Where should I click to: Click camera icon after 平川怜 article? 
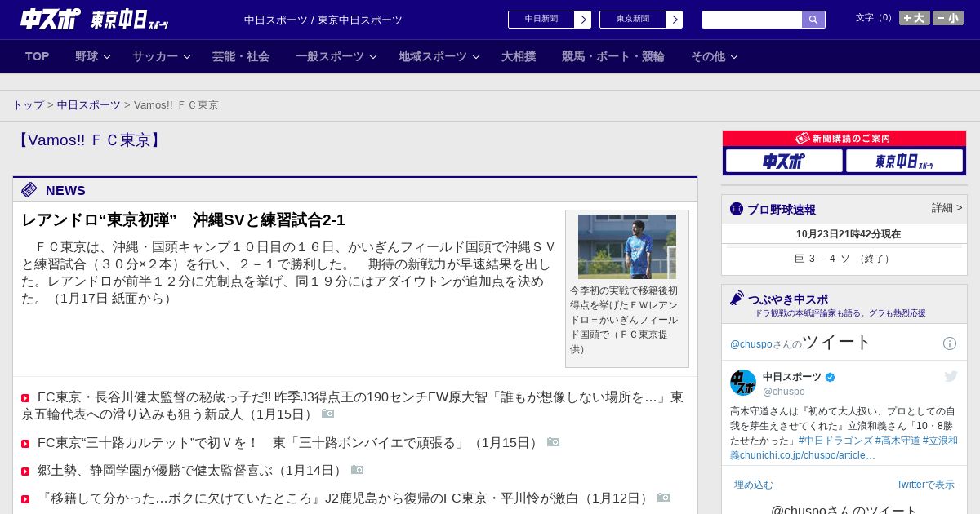click(x=664, y=498)
